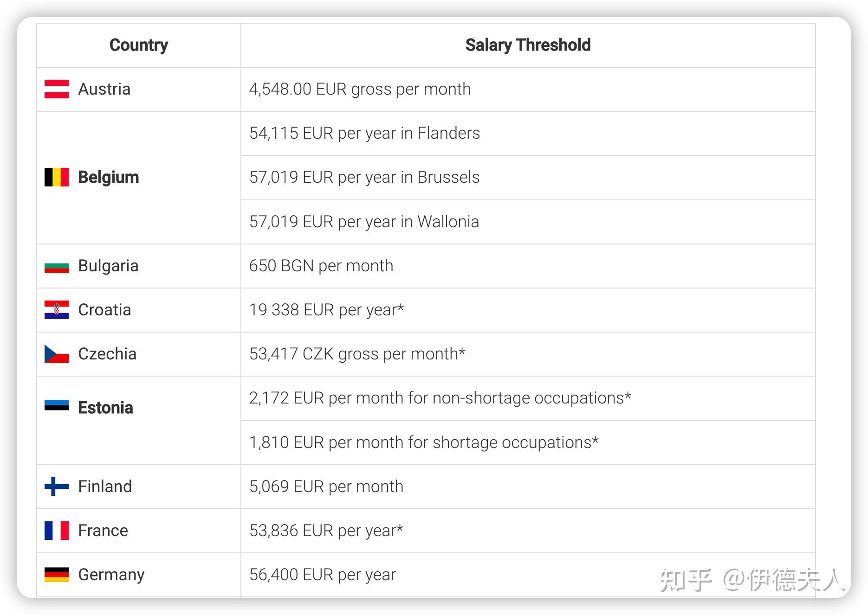Select the Czechia 53,417 CZK cell
The width and height of the screenshot is (868, 615).
(x=357, y=354)
